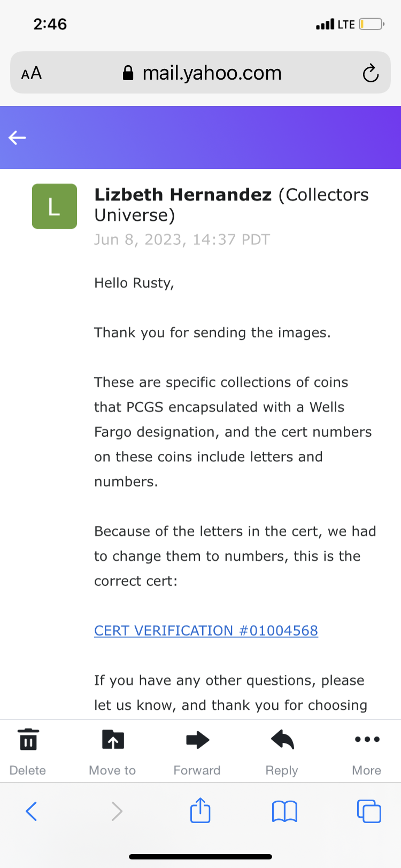Open Safari bookmarks book icon
The width and height of the screenshot is (401, 868).
tap(284, 811)
